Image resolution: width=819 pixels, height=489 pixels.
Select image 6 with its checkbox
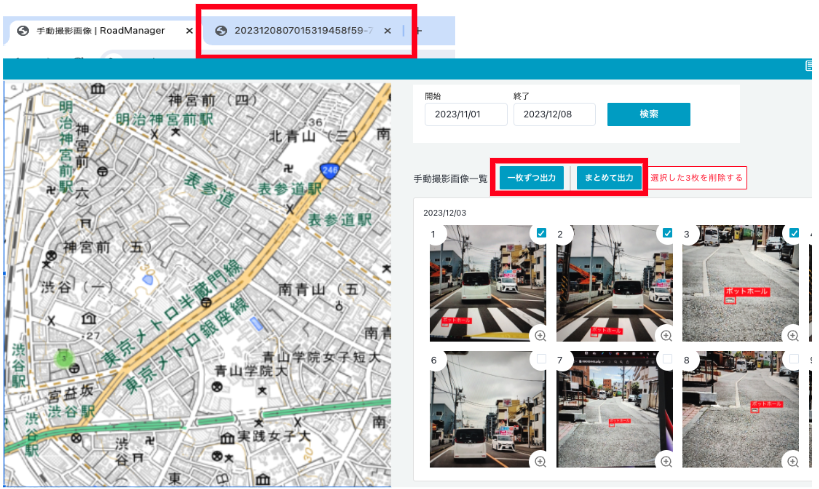pyautogui.click(x=541, y=359)
